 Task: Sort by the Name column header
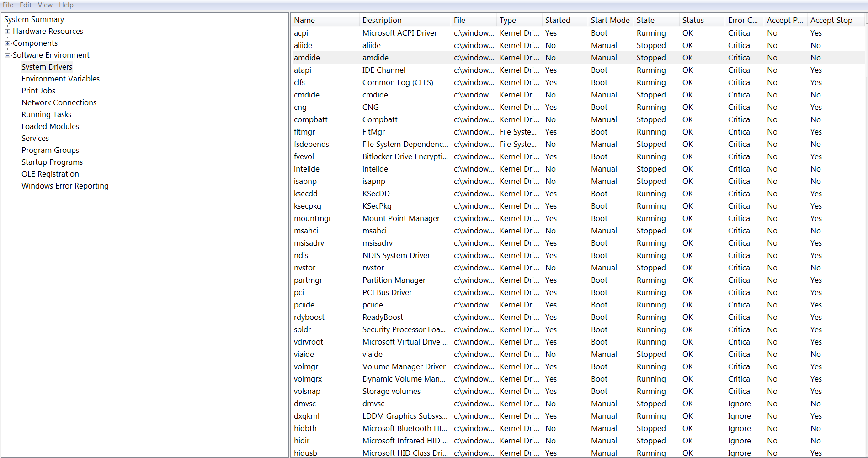[325, 20]
